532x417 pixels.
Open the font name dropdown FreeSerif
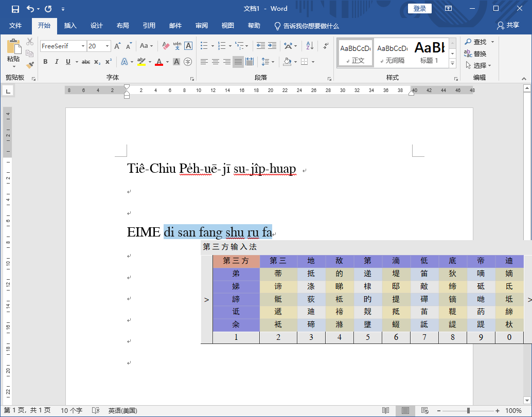point(83,46)
